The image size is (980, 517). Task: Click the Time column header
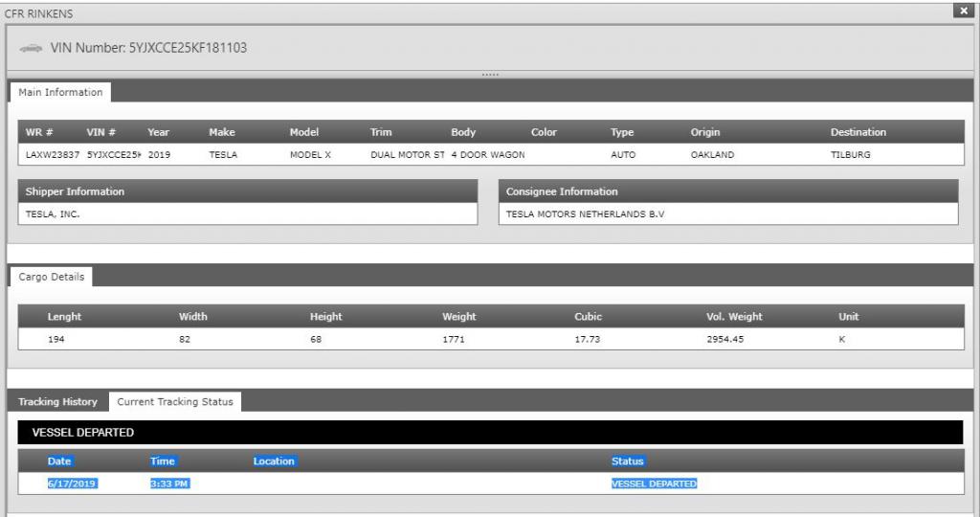163,461
